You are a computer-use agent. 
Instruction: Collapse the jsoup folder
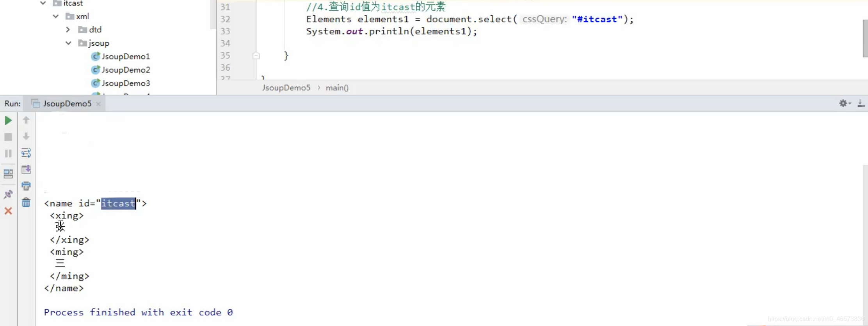coord(68,43)
